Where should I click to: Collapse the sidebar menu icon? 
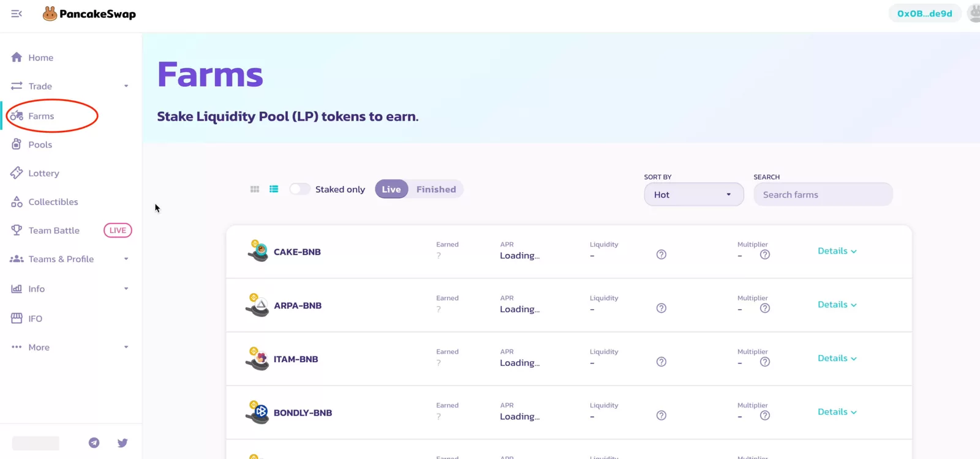[17, 13]
